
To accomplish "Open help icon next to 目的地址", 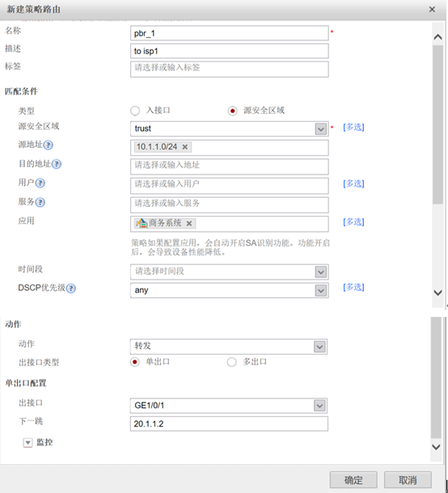I will tap(57, 164).
